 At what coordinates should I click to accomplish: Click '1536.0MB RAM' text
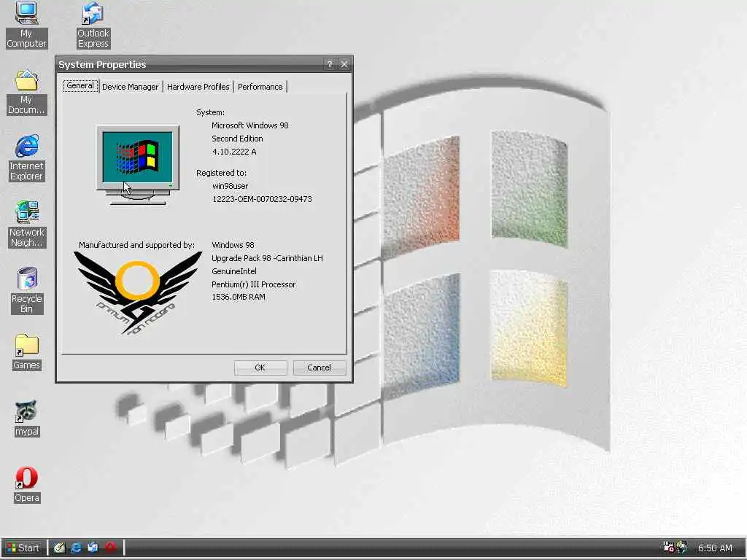(239, 297)
